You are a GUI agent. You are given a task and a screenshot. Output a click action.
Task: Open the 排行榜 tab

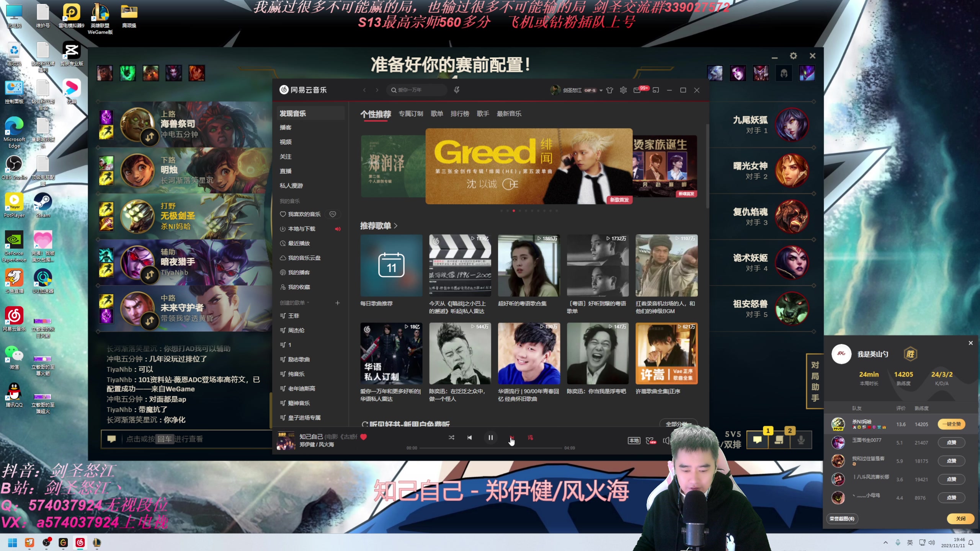[x=460, y=114]
